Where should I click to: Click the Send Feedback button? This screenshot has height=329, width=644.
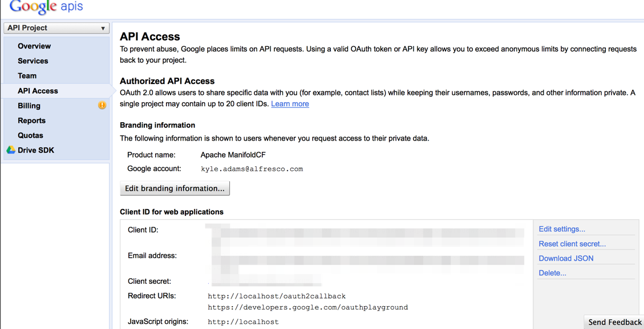pos(614,322)
